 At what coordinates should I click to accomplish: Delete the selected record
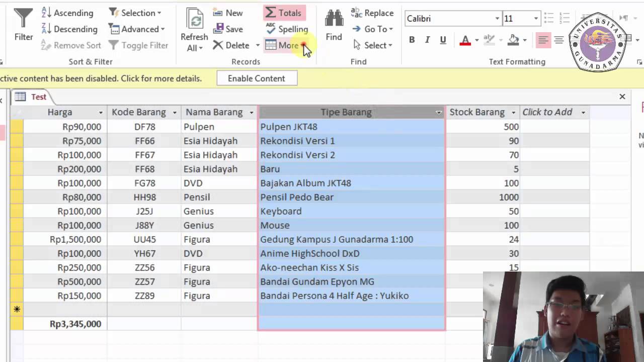[231, 45]
